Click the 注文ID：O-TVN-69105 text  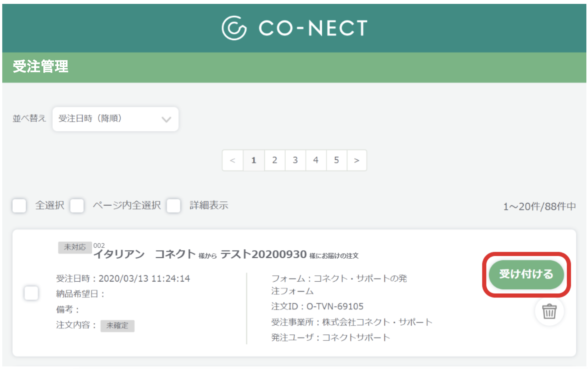point(317,306)
